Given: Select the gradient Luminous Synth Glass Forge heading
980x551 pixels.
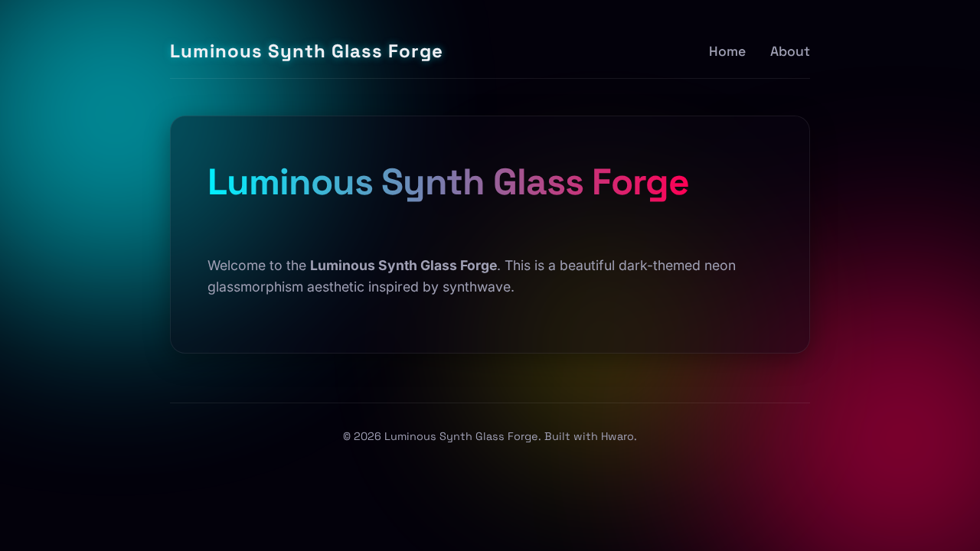Looking at the screenshot, I should point(448,183).
